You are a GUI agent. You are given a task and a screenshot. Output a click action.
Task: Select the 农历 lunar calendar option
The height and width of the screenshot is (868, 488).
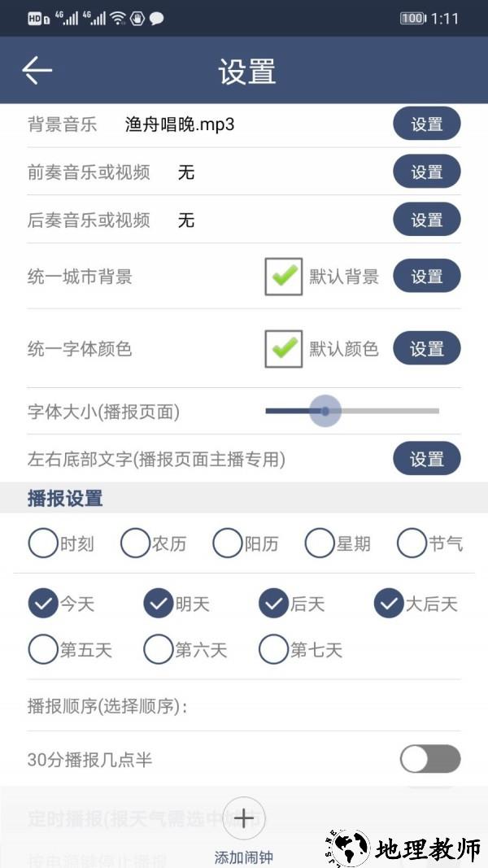pyautogui.click(x=135, y=543)
